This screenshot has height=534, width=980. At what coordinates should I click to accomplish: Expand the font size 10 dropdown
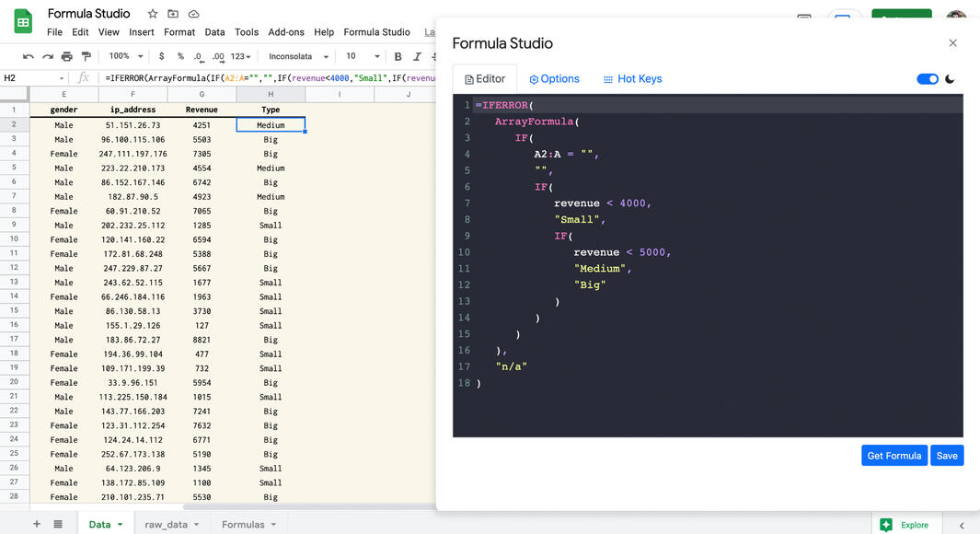point(360,56)
